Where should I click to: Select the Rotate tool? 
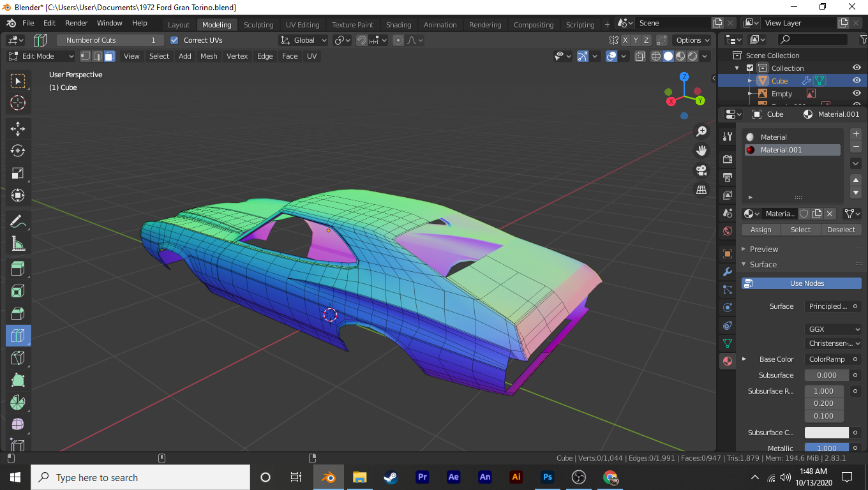click(18, 151)
